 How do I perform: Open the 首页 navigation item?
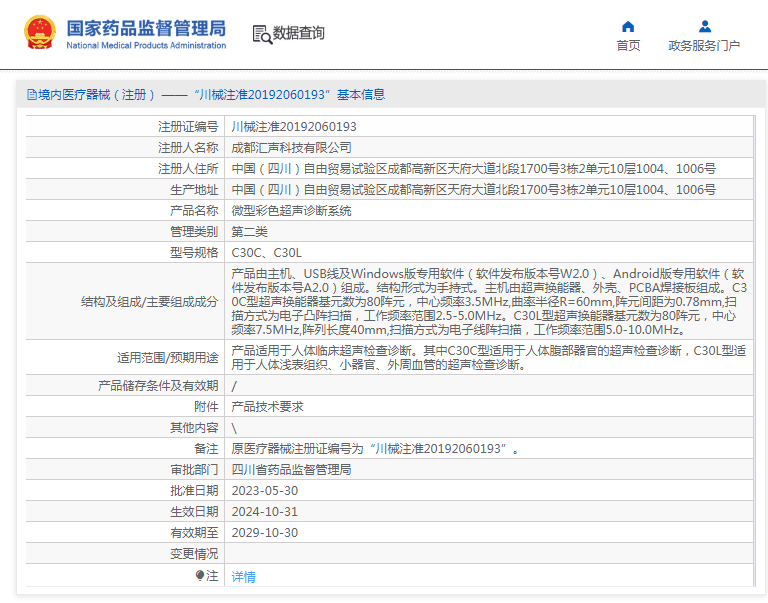(x=628, y=46)
